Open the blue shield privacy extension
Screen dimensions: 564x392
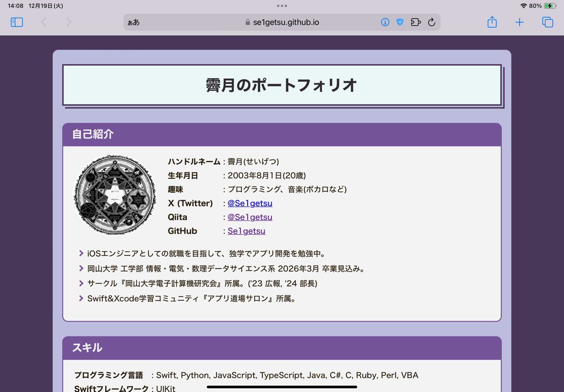[x=400, y=22]
